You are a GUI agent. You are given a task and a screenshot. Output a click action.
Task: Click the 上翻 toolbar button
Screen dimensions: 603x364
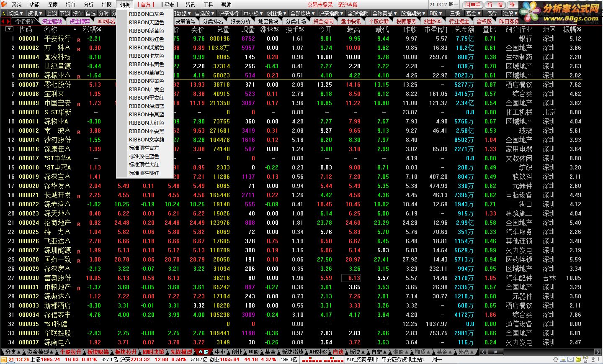coord(52,13)
